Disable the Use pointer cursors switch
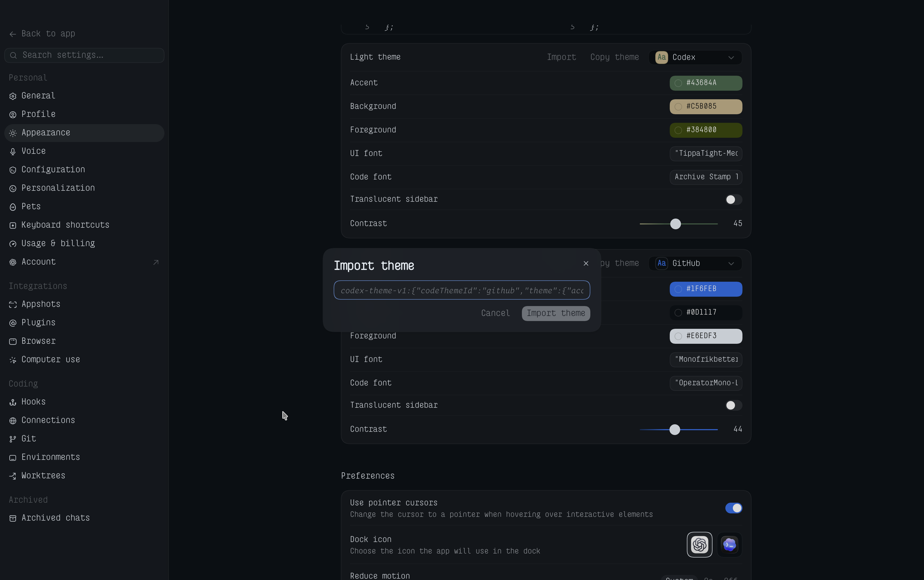 (734, 508)
